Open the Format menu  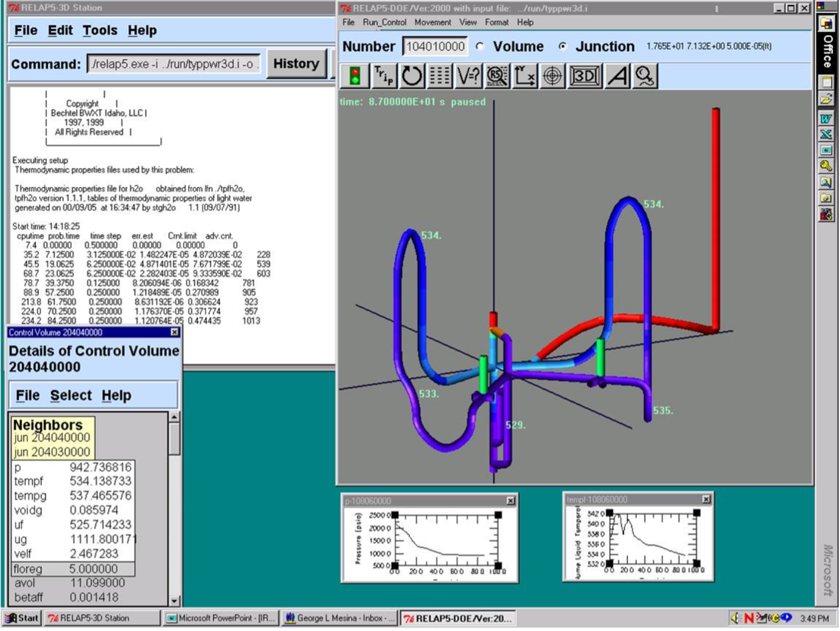(498, 22)
